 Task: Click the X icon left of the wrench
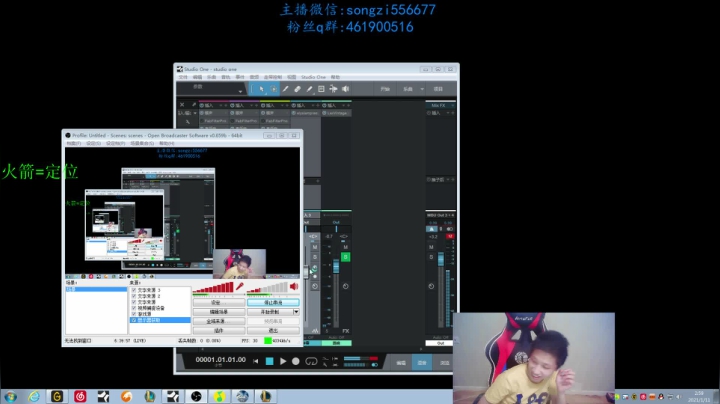tap(182, 105)
